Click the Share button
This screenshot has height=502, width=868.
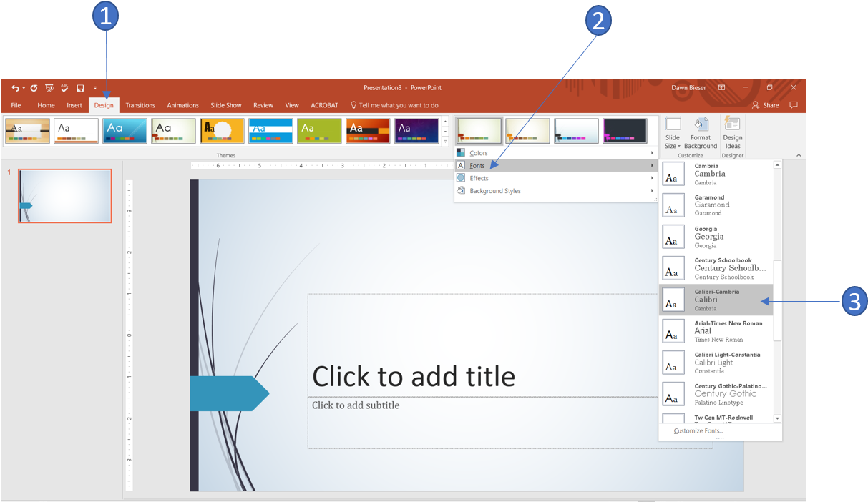pyautogui.click(x=765, y=105)
